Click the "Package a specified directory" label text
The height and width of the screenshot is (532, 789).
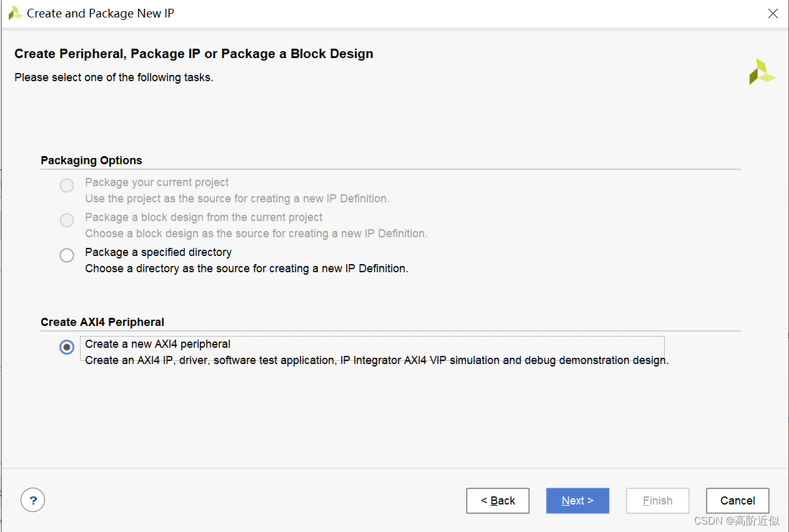pyautogui.click(x=158, y=252)
